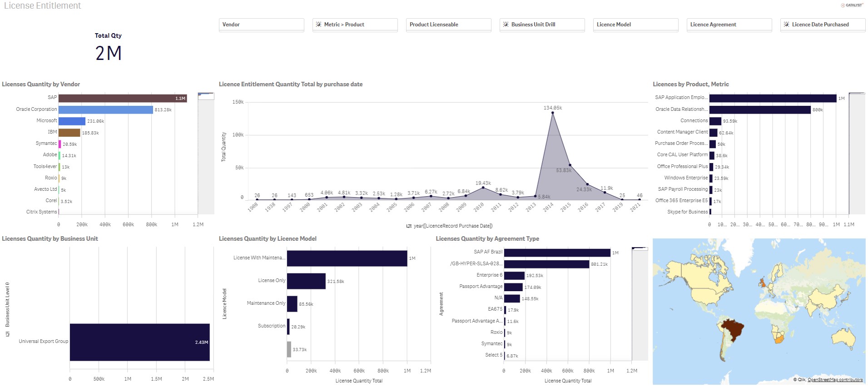Select the Enterprise 6 agreement bar
Viewport: 868px width, 387px height.
coord(514,276)
